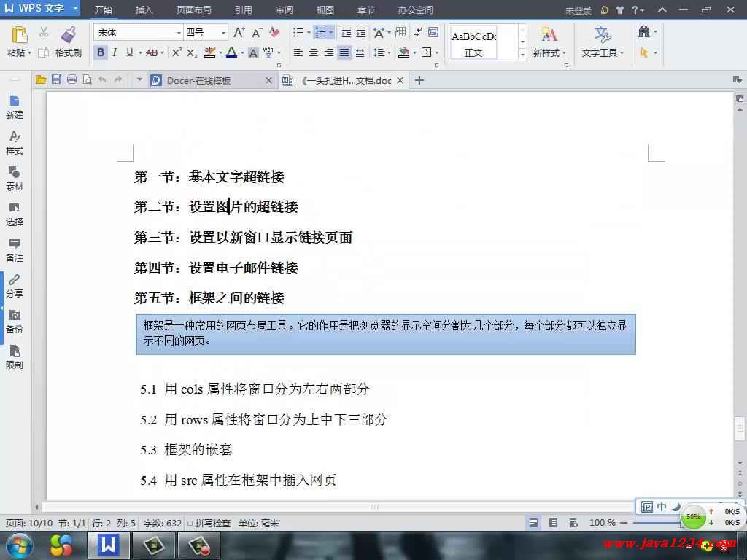Image resolution: width=747 pixels, height=560 pixels.
Task: Click the Paste (粘贴) icon
Action: (x=19, y=35)
